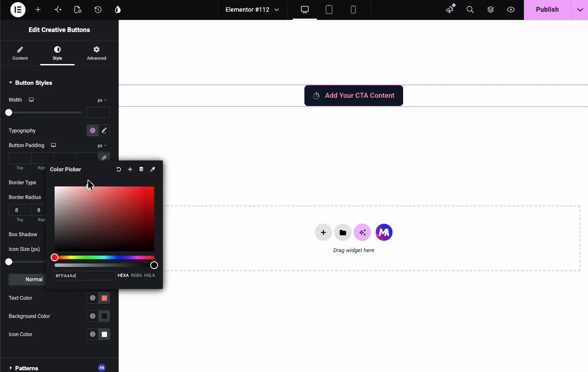This screenshot has width=588, height=372.
Task: Add new global color plus icon in picker
Action: click(130, 169)
